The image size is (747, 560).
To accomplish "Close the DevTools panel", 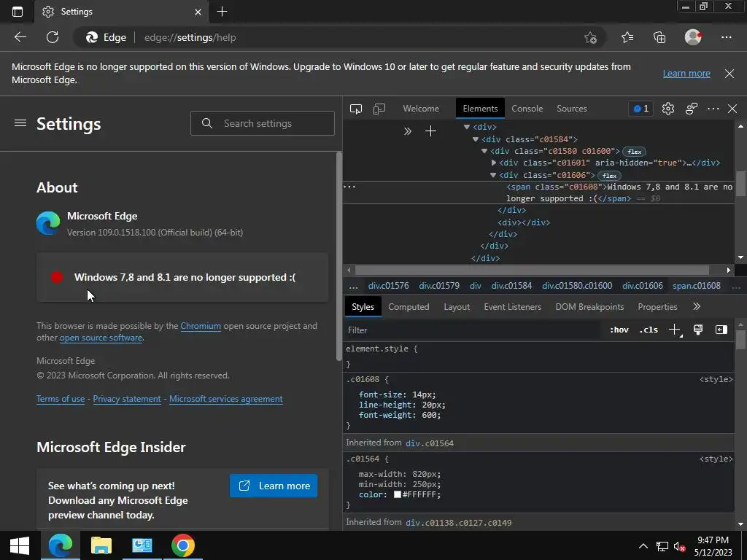I will click(732, 109).
